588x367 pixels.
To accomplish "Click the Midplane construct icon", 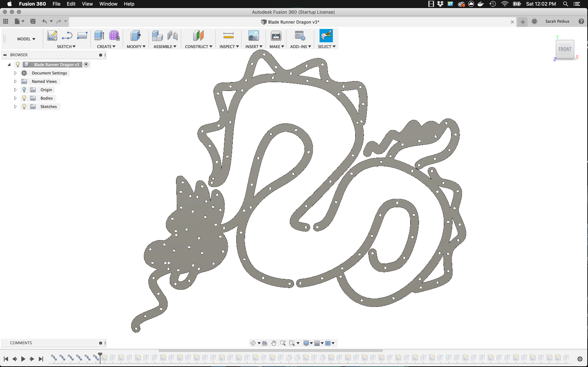I will pyautogui.click(x=198, y=36).
